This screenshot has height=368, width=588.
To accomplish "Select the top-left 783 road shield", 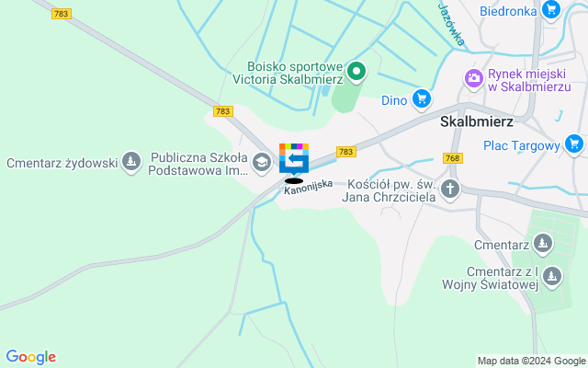I will (x=62, y=14).
